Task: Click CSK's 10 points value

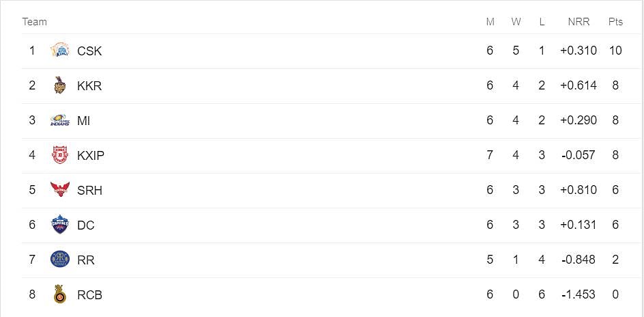Action: coord(615,51)
